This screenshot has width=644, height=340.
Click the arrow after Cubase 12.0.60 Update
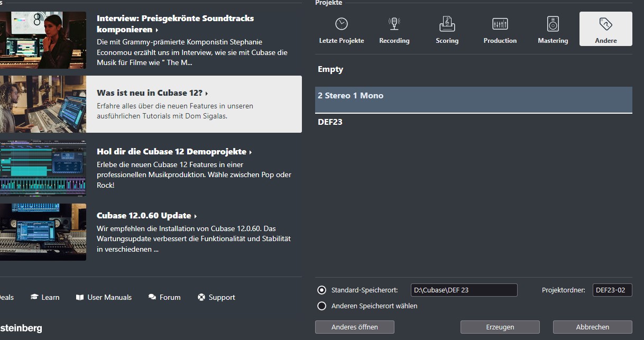pyautogui.click(x=196, y=216)
